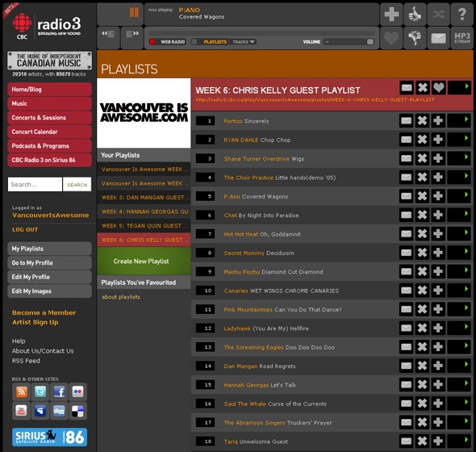Image resolution: width=476 pixels, height=452 pixels.
Task: Open CBC Radio 3 on Sirius 86
Action: (x=50, y=160)
